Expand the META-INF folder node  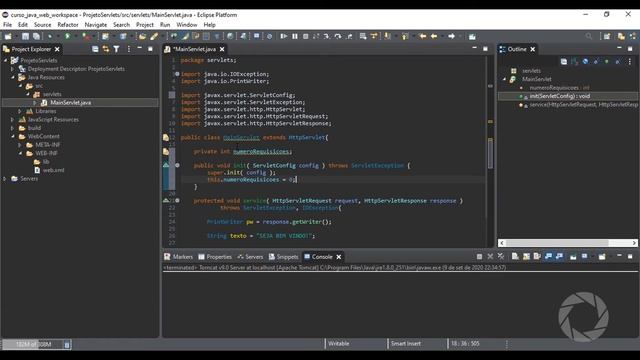(x=20, y=145)
